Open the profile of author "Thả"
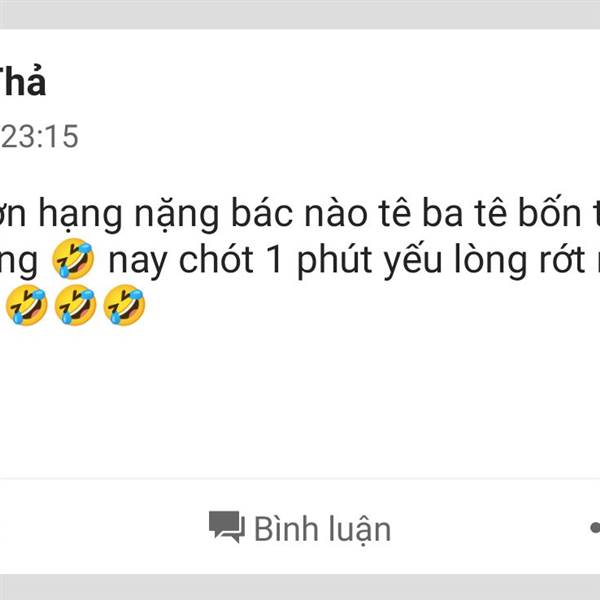 point(23,82)
